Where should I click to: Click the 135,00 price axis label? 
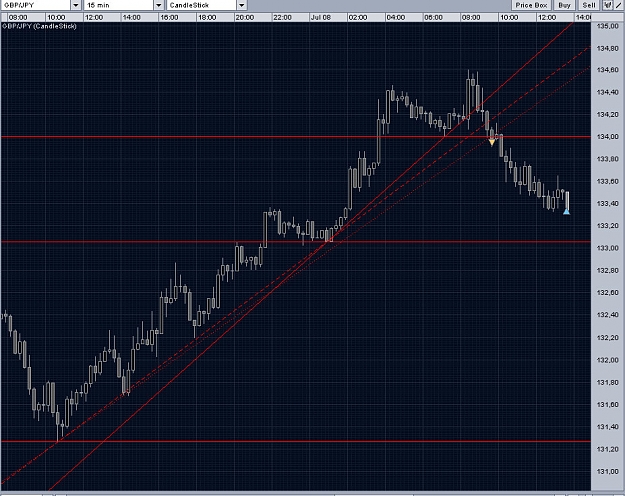[x=607, y=26]
